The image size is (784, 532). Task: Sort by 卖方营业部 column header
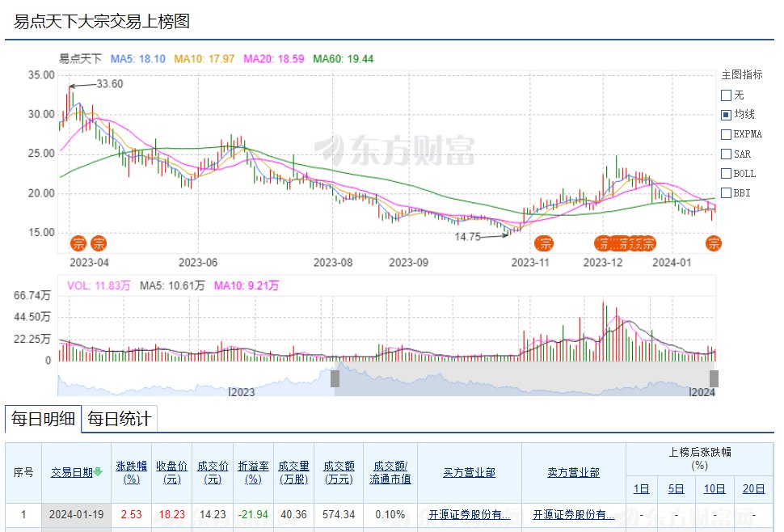(574, 472)
